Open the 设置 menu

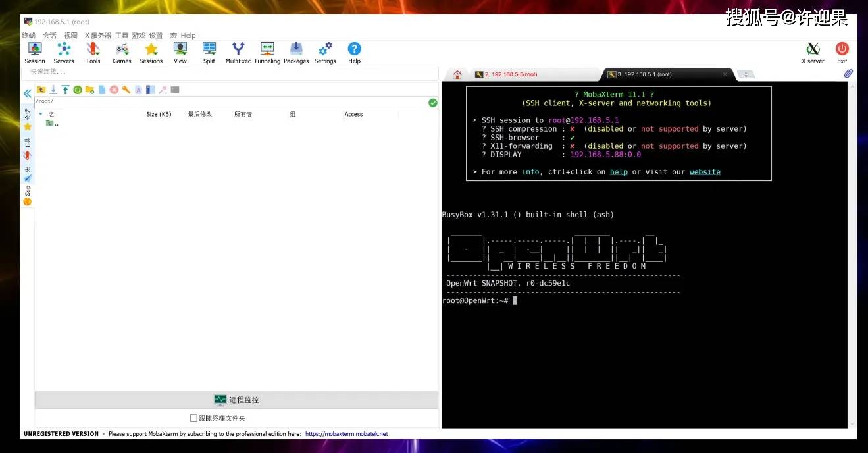156,36
